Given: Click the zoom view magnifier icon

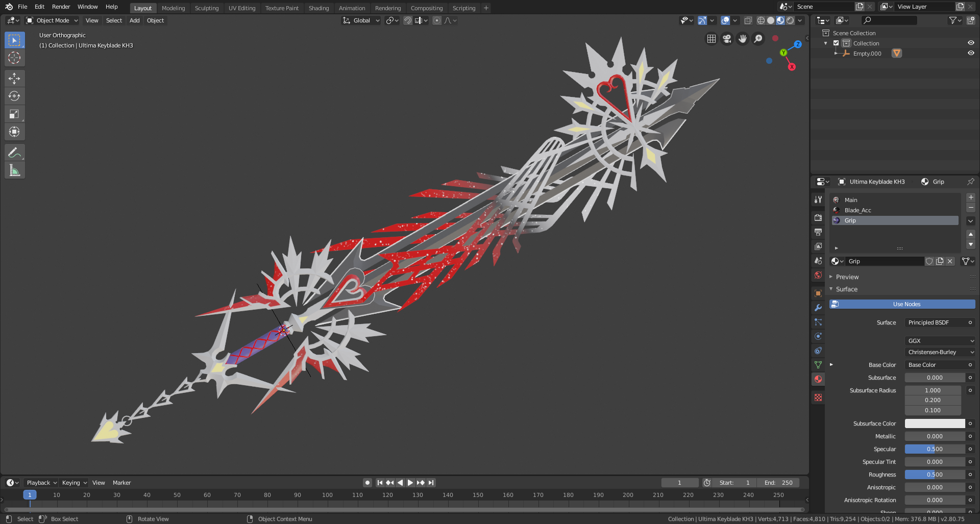Looking at the screenshot, I should point(758,39).
